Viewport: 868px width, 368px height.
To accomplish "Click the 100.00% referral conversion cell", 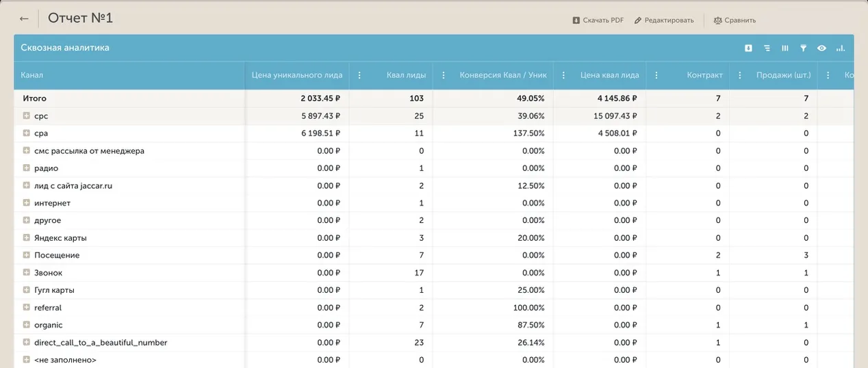I will click(529, 308).
